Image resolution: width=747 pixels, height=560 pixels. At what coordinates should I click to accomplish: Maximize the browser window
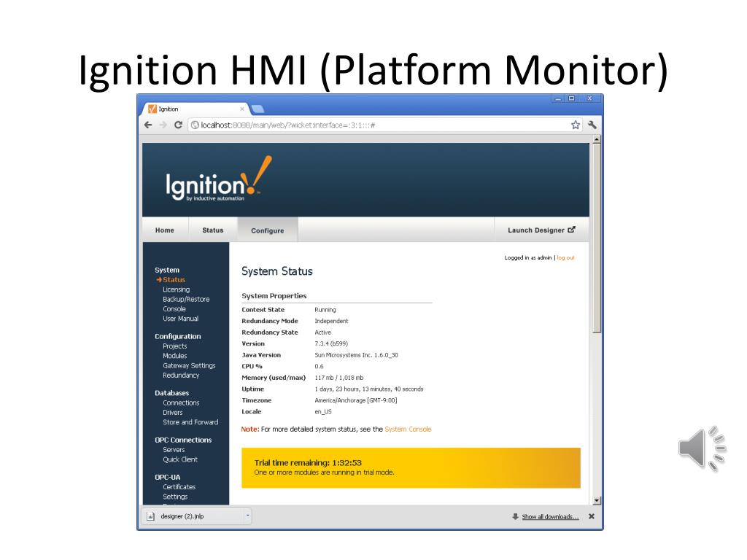click(x=571, y=98)
